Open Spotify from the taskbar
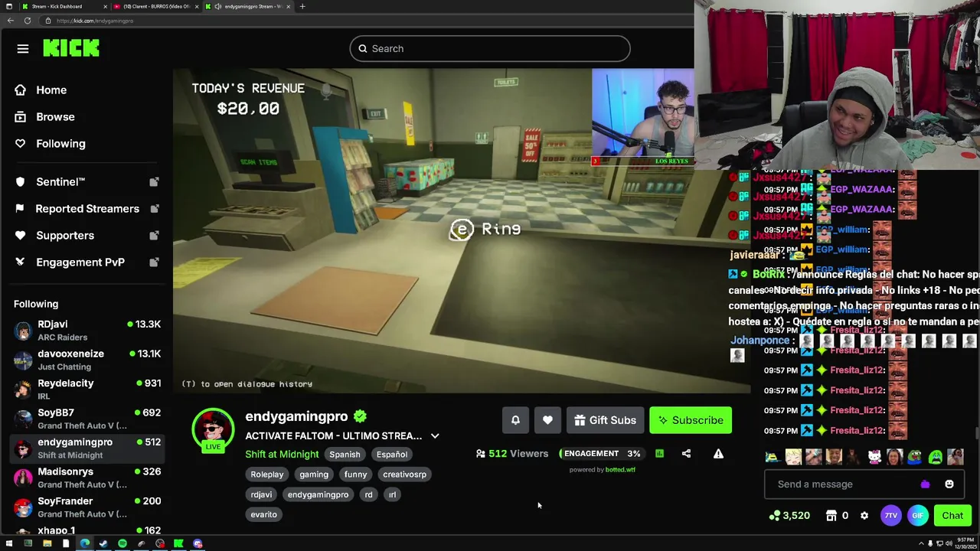 point(122,543)
